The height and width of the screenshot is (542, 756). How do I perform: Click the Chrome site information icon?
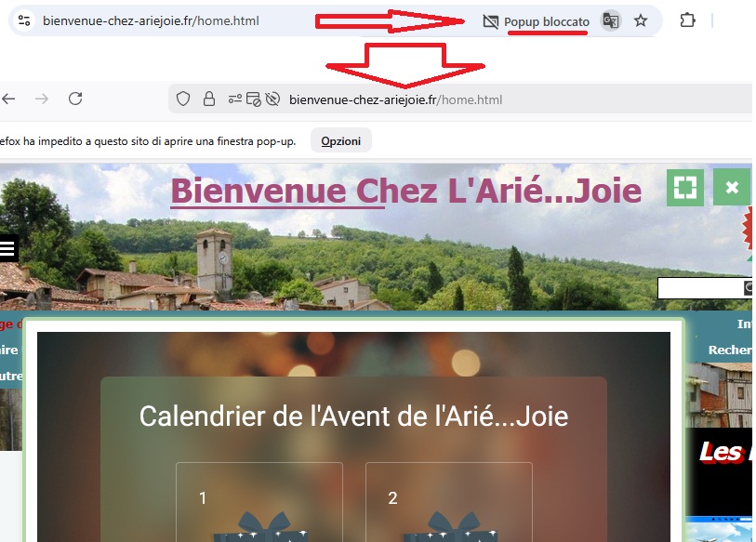coord(23,20)
